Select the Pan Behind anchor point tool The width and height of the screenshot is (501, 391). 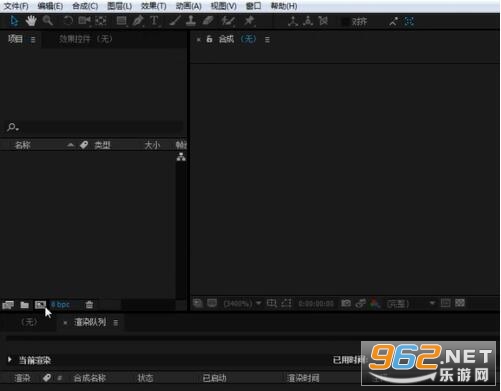(101, 21)
